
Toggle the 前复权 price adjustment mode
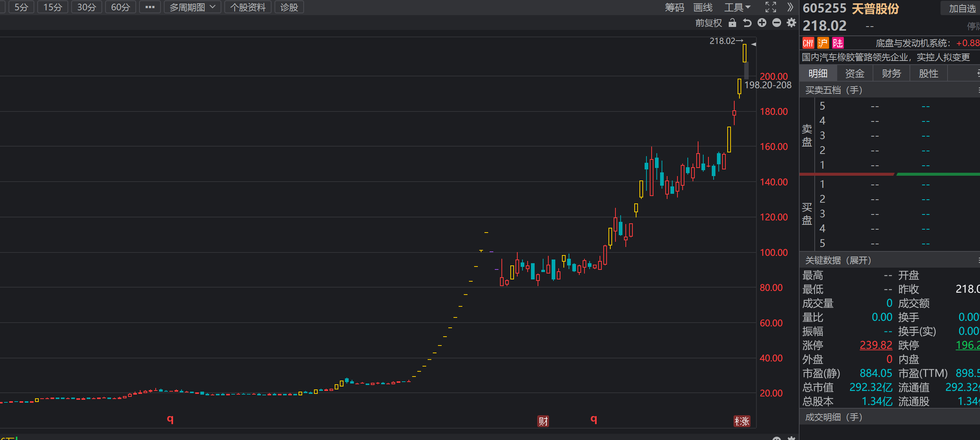pos(708,23)
